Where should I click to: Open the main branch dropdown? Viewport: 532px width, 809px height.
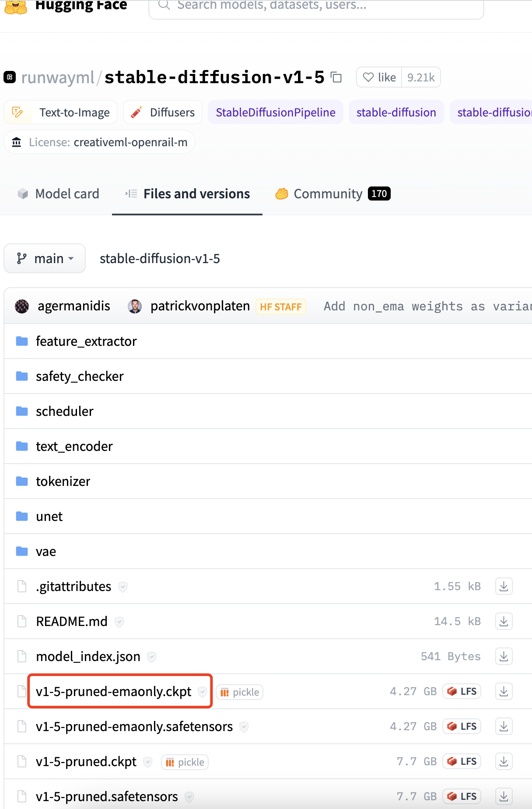[45, 258]
